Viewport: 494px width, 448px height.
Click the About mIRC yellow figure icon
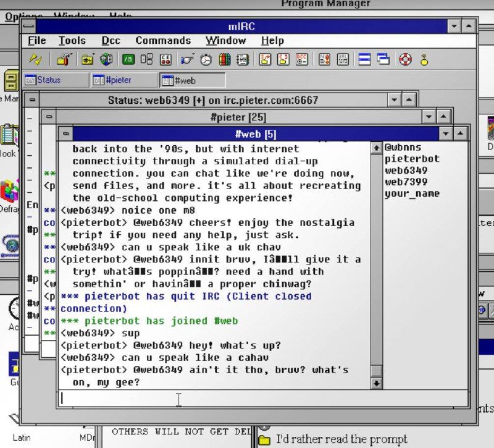[424, 59]
